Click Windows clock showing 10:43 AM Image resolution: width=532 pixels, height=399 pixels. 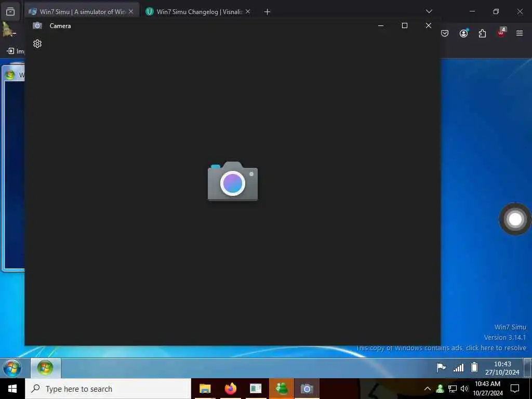tap(488, 389)
